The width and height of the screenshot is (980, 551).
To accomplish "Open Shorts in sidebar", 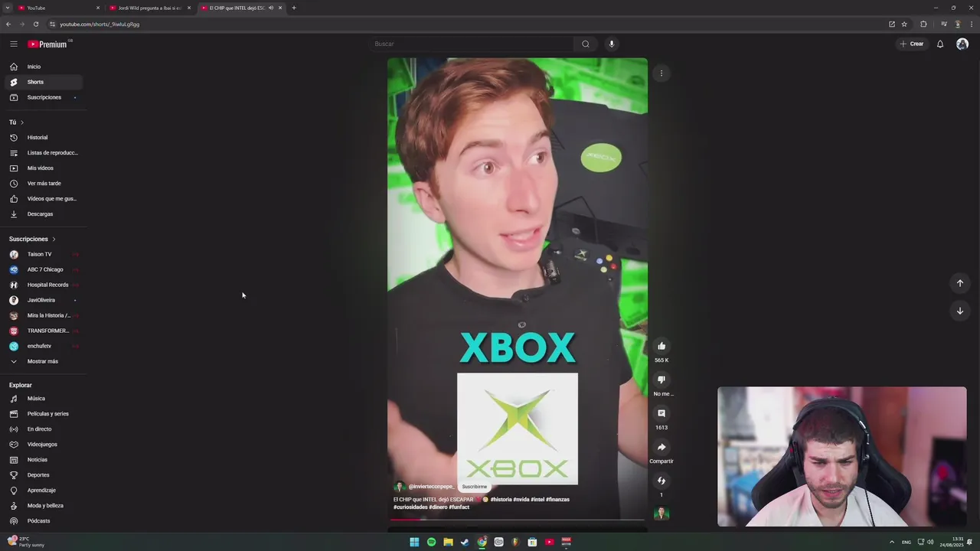I will point(44,82).
